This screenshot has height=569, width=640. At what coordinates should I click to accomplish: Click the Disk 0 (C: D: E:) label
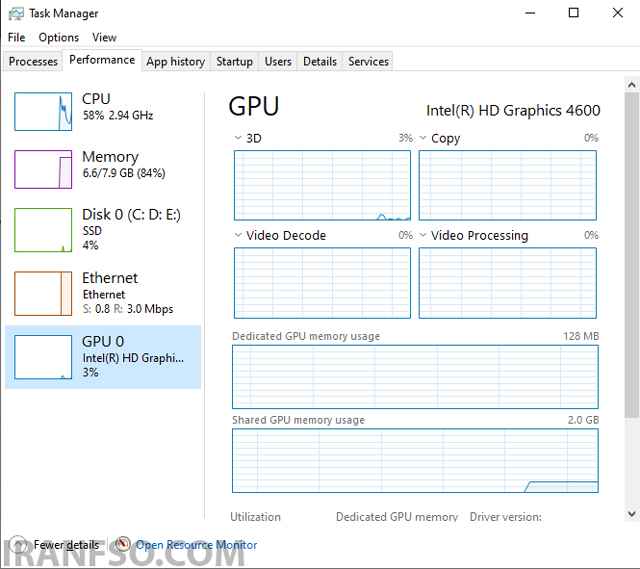click(x=131, y=214)
